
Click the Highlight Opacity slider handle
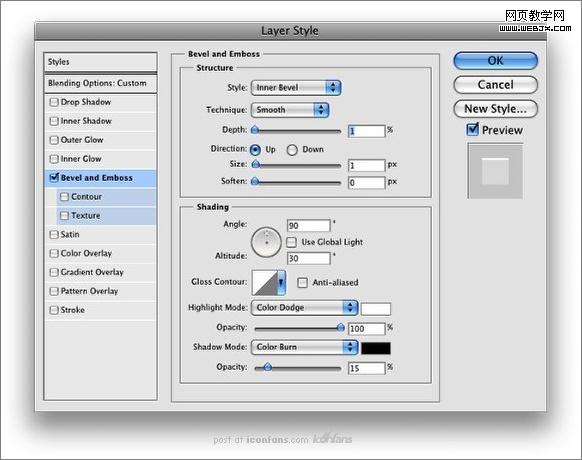click(x=340, y=327)
